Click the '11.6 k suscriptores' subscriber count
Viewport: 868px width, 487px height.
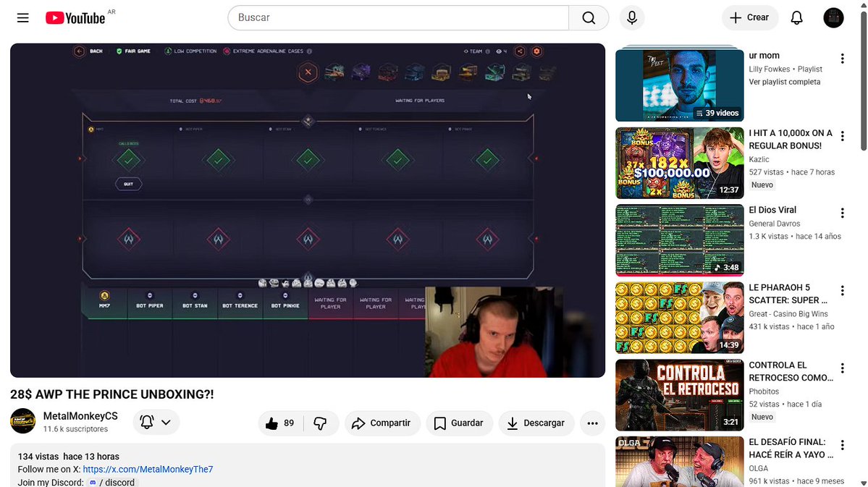tap(75, 429)
